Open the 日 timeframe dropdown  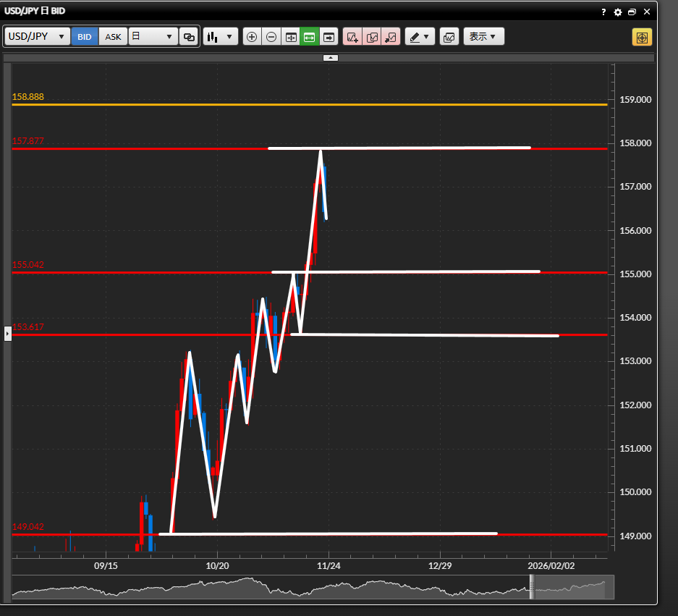click(x=153, y=37)
